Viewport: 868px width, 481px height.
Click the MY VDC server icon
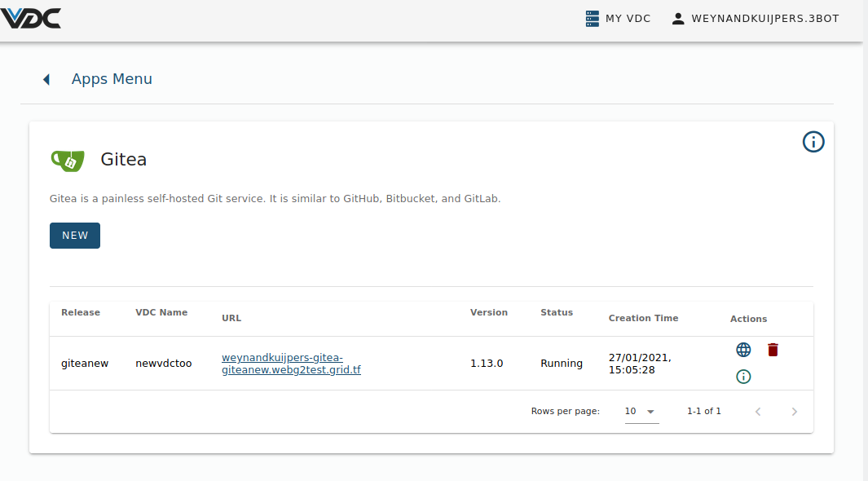coord(592,19)
